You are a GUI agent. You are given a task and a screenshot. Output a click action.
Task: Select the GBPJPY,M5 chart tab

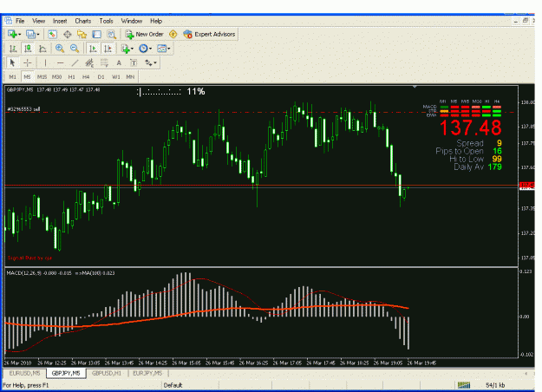coord(66,373)
